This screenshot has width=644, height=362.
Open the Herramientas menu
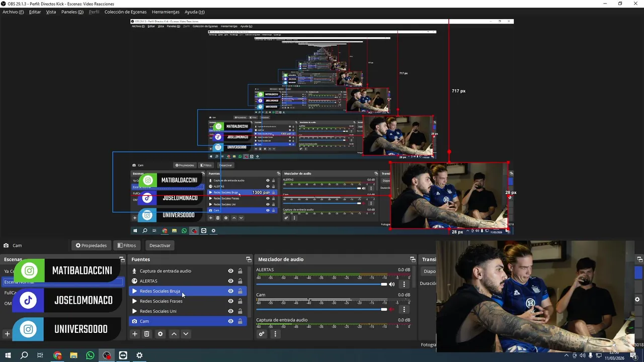166,12
